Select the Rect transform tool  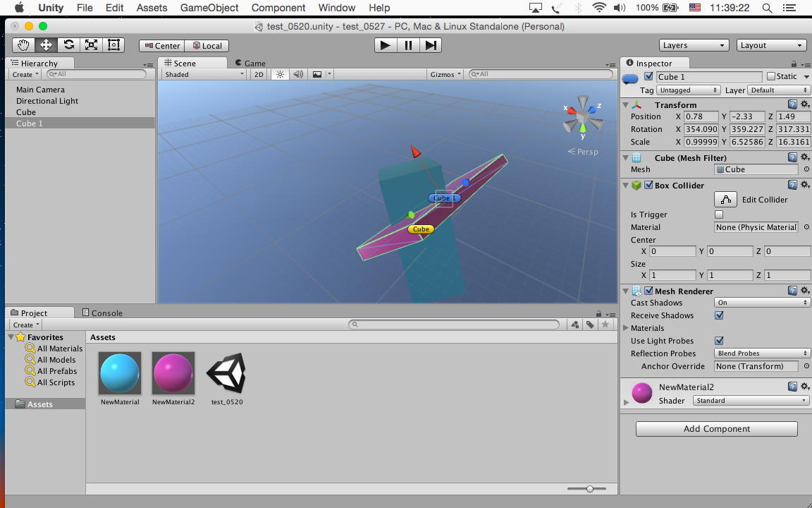point(113,45)
